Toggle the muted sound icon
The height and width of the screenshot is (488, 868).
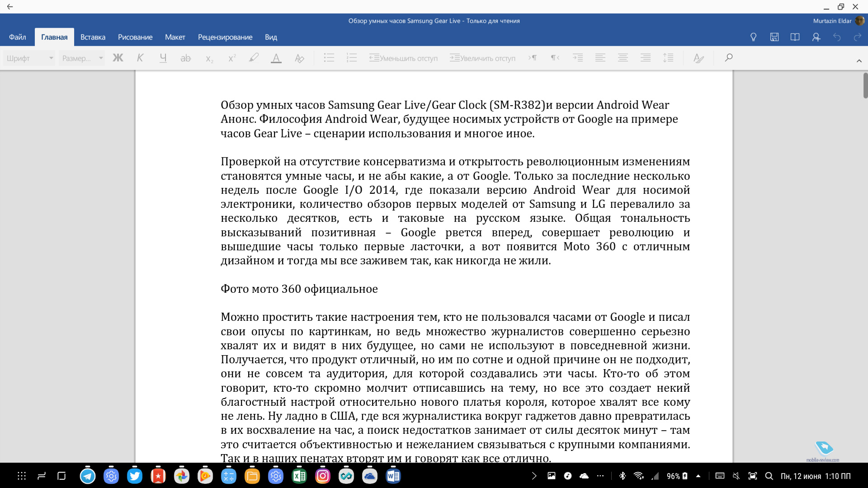[x=736, y=476]
